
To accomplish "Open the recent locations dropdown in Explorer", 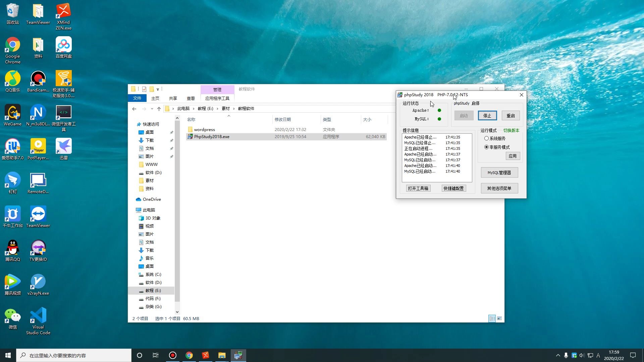I will click(152, 109).
